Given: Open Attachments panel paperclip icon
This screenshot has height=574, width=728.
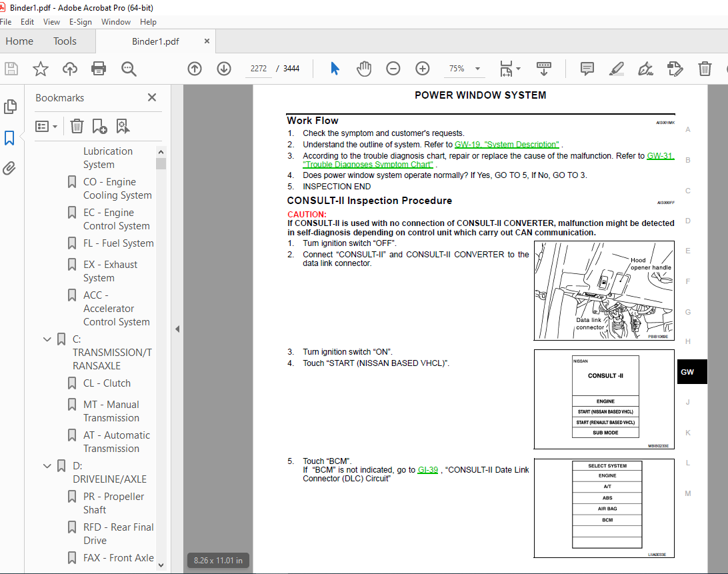Looking at the screenshot, I should pyautogui.click(x=9, y=168).
